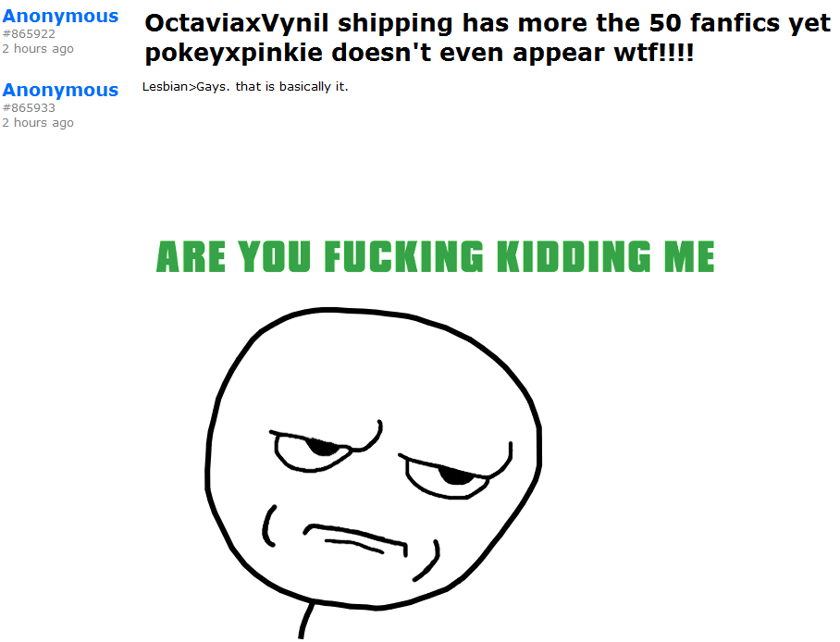Click the neck line below the meme head

point(306,621)
